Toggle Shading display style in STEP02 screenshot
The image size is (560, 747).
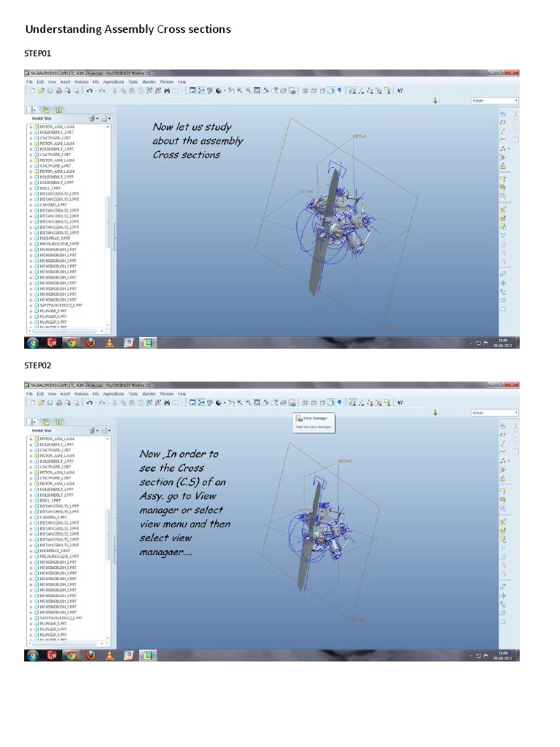pyautogui.click(x=331, y=403)
